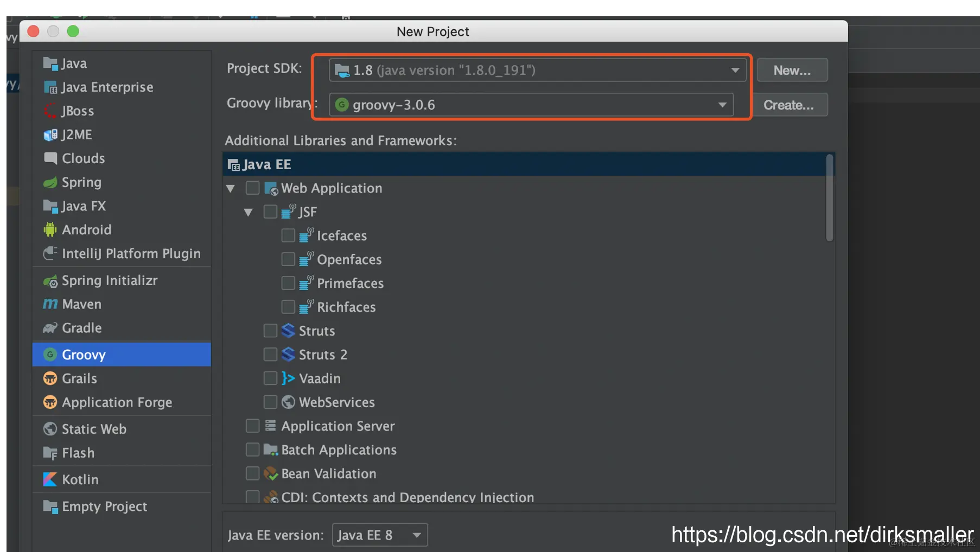Enable the WebServices checkbox
Viewport: 980px width, 552px height.
point(270,402)
